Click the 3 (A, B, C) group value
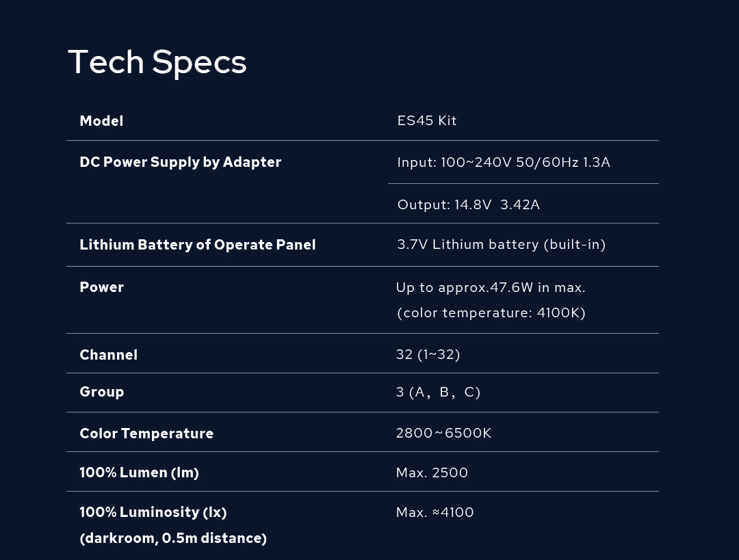739x560 pixels. 438,392
